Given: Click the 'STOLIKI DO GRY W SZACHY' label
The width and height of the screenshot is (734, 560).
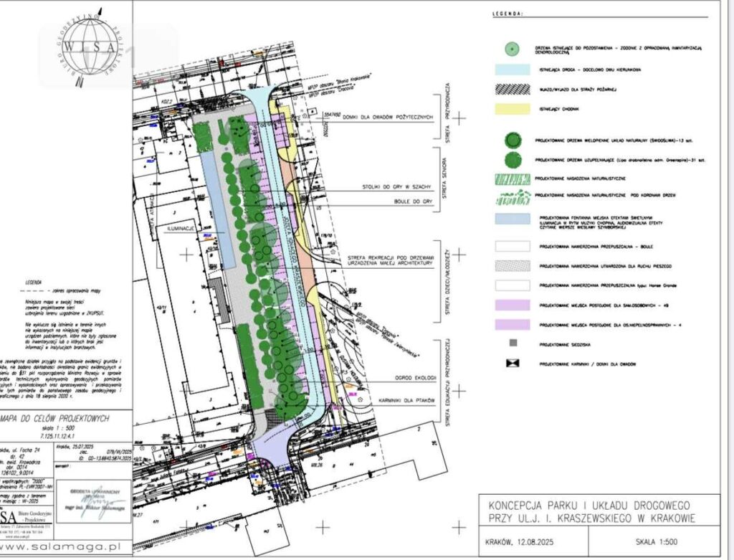Looking at the screenshot, I should tap(394, 187).
